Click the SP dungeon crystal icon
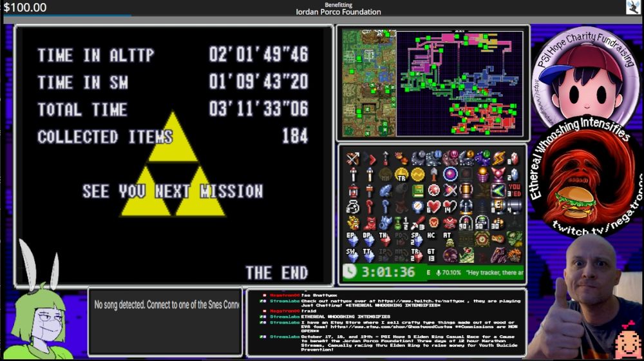 [x=417, y=240]
